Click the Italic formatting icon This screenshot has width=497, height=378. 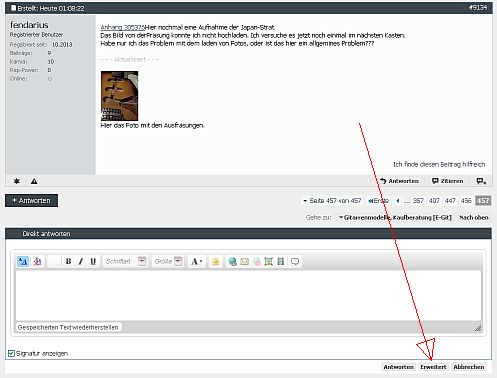(81, 261)
